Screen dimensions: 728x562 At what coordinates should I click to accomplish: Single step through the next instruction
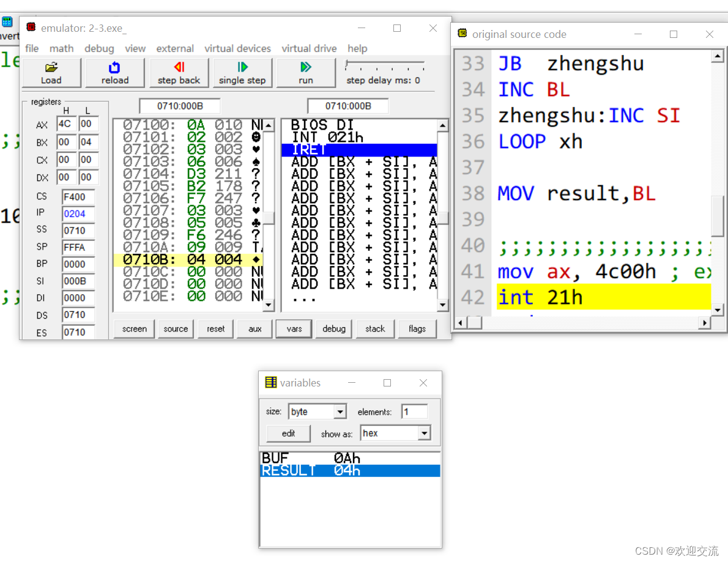coord(242,73)
